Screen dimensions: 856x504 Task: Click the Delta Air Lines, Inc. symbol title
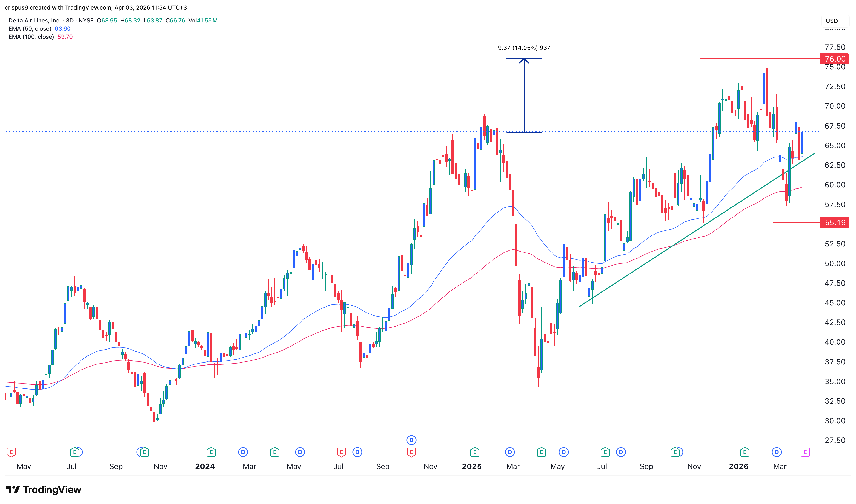34,21
